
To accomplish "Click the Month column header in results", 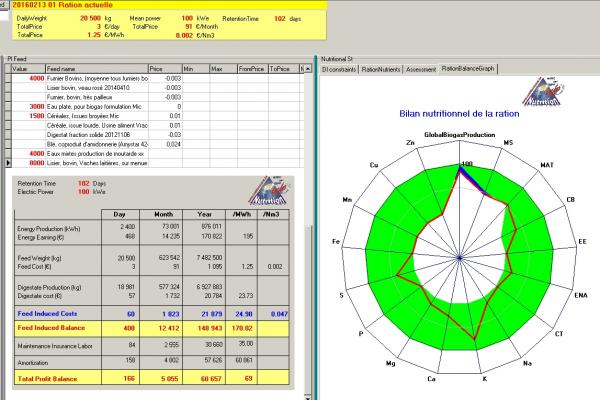I will [x=163, y=214].
